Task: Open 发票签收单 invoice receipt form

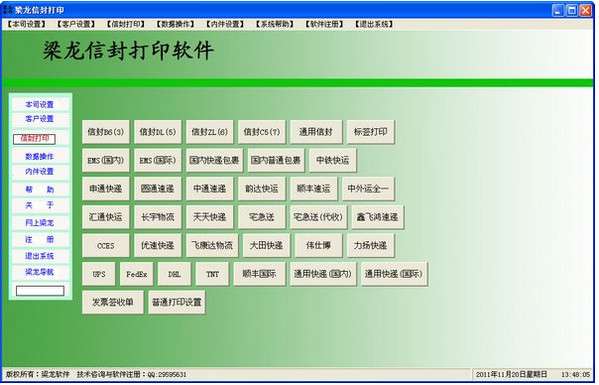Action: tap(113, 302)
